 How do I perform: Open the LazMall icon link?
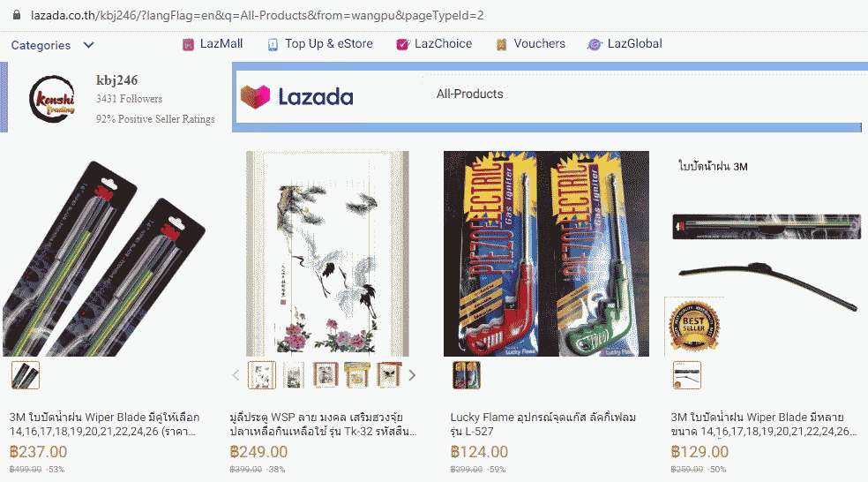click(188, 44)
